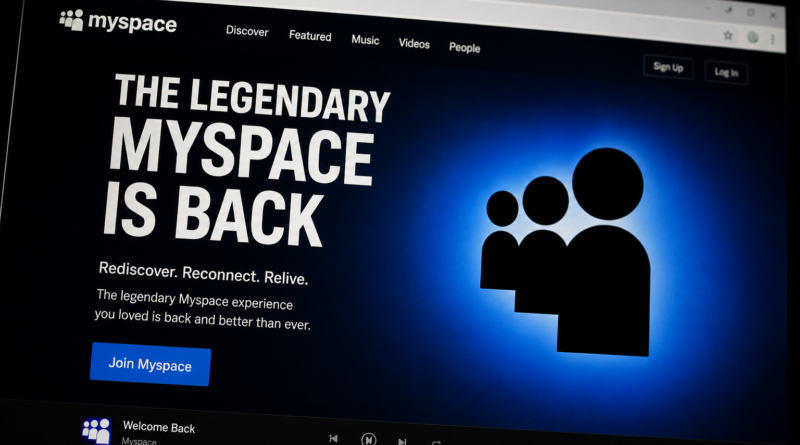Open the browser profile avatar icon
The width and height of the screenshot is (800, 445).
[753, 37]
